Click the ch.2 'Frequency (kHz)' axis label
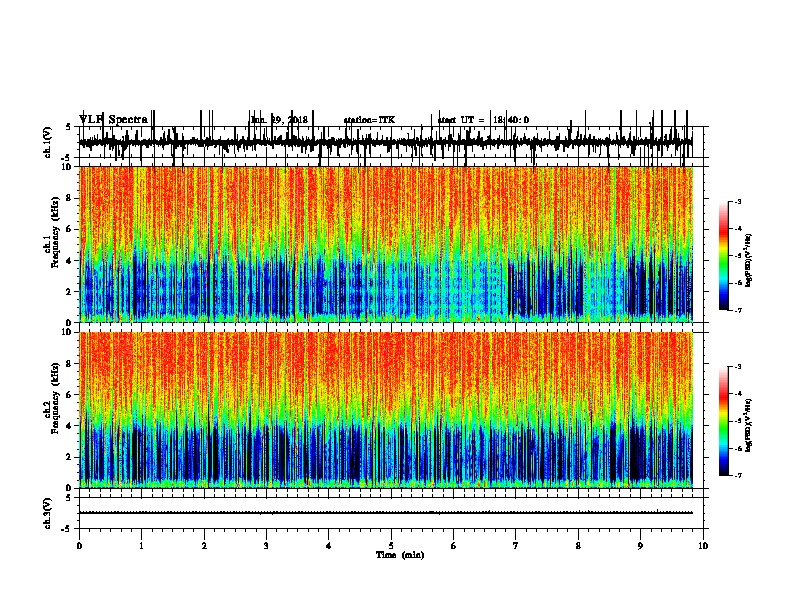 click(56, 398)
